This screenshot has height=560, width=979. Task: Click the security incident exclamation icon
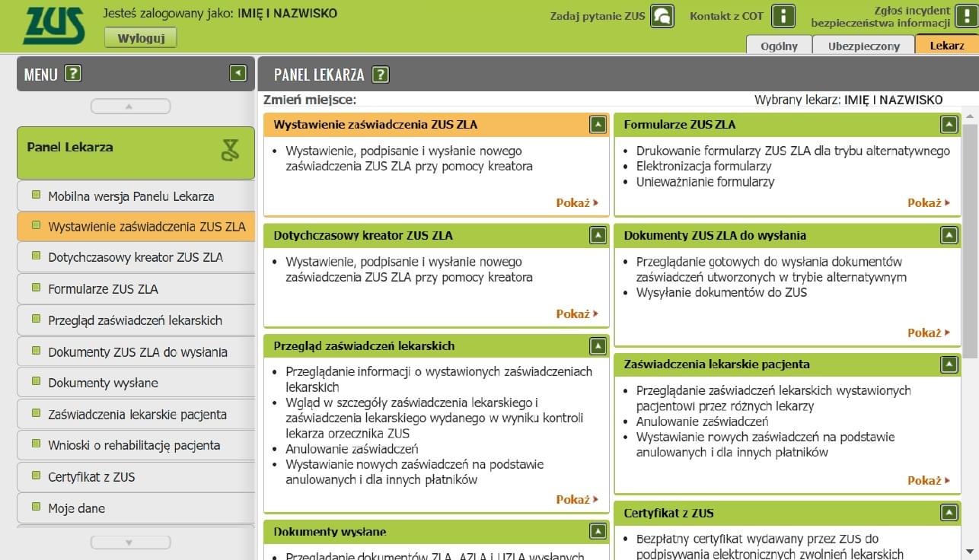[x=966, y=16]
